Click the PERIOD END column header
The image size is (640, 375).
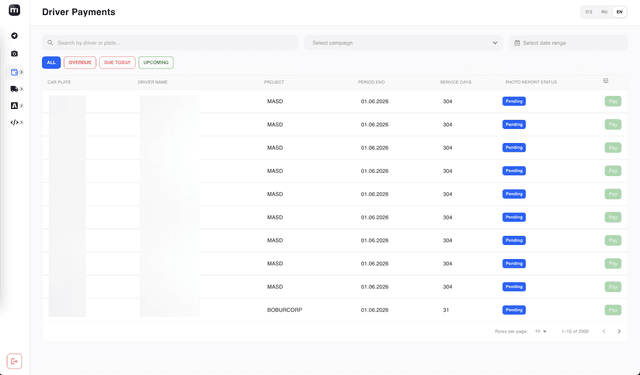pos(371,82)
